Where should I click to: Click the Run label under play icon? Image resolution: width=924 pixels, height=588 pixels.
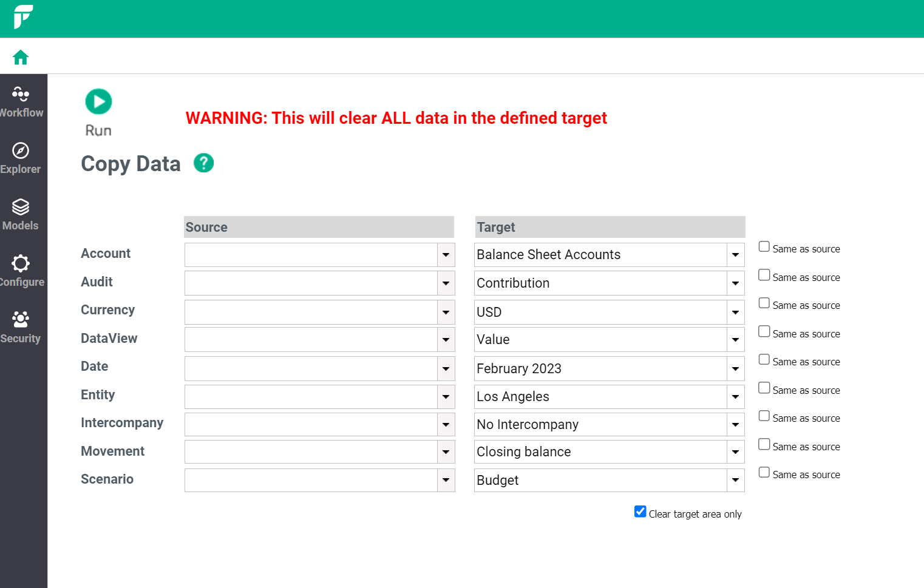[x=98, y=130]
